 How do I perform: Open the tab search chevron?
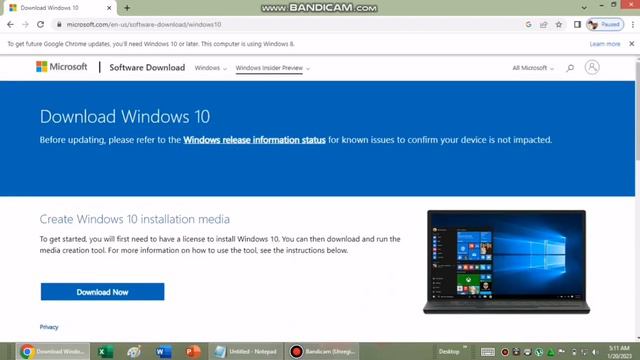pyautogui.click(x=584, y=7)
